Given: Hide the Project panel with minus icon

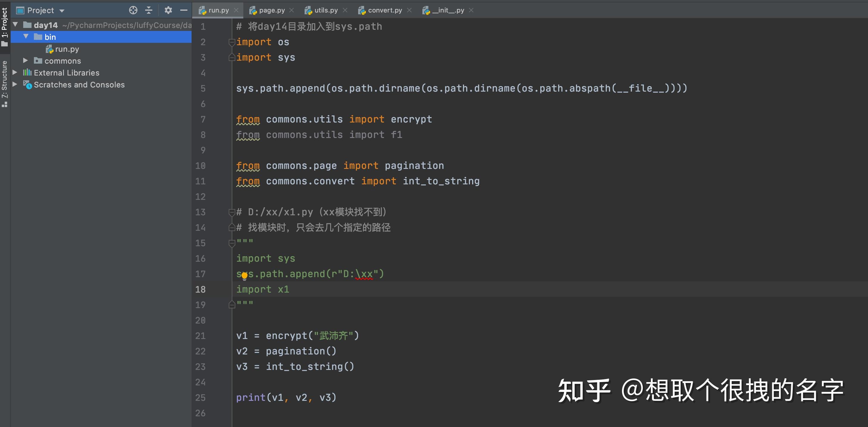Looking at the screenshot, I should (x=184, y=10).
